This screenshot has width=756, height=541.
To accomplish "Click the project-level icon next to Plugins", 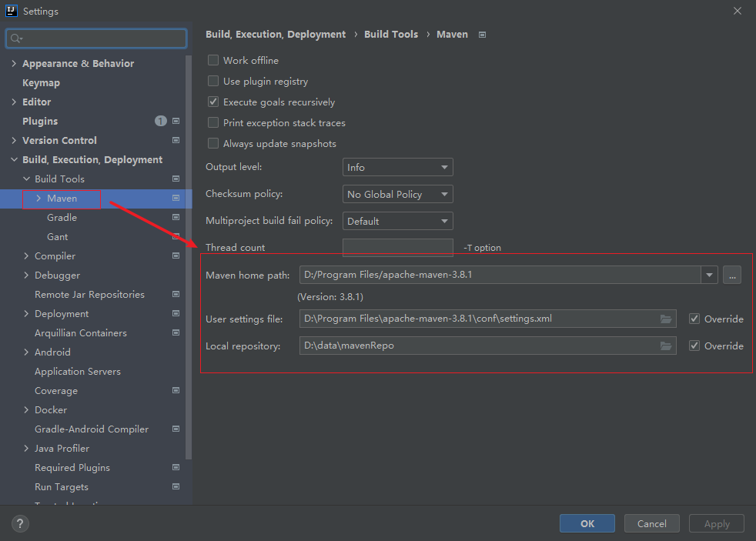I will pos(176,121).
